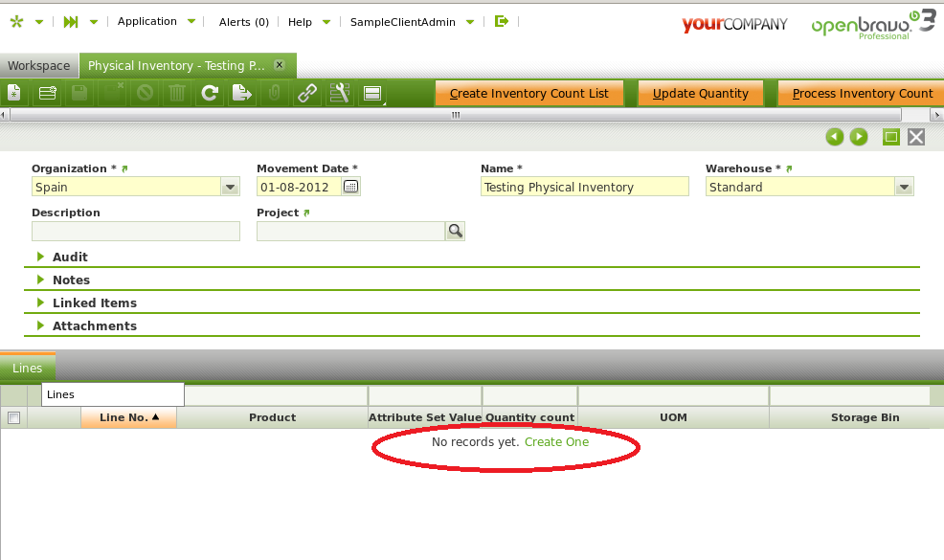Expand the Attachments section
Screen dimensions: 944x560
coord(41,325)
